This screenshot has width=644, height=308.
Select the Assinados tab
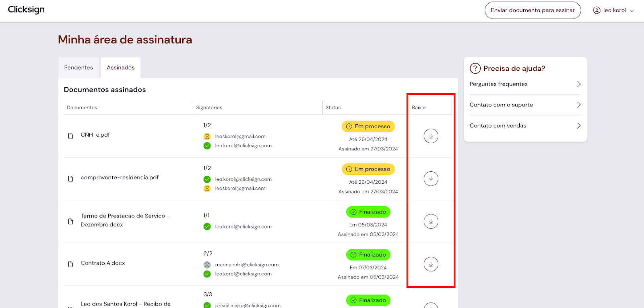tap(121, 68)
